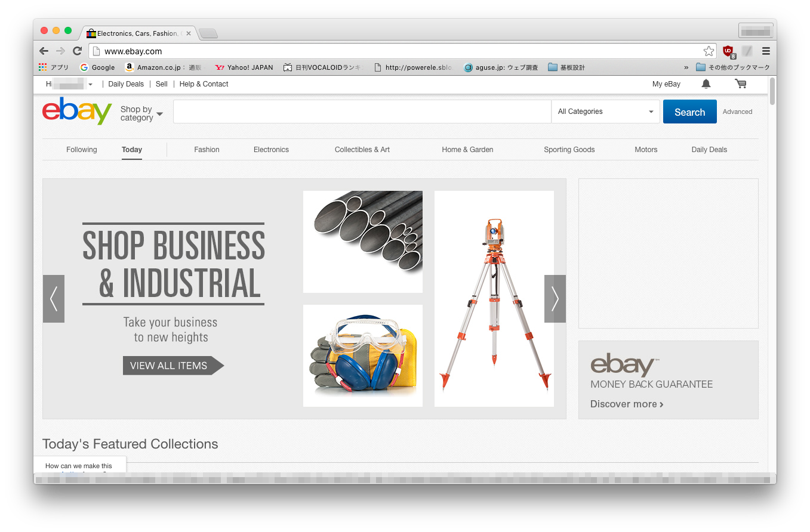Open the My eBay menu
Screen dimensions: 810x532
(x=666, y=84)
